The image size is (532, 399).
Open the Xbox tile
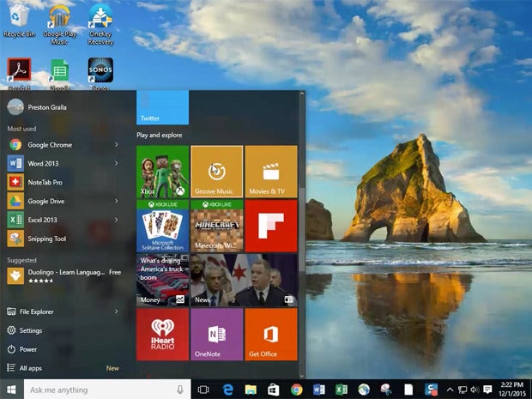coord(162,172)
